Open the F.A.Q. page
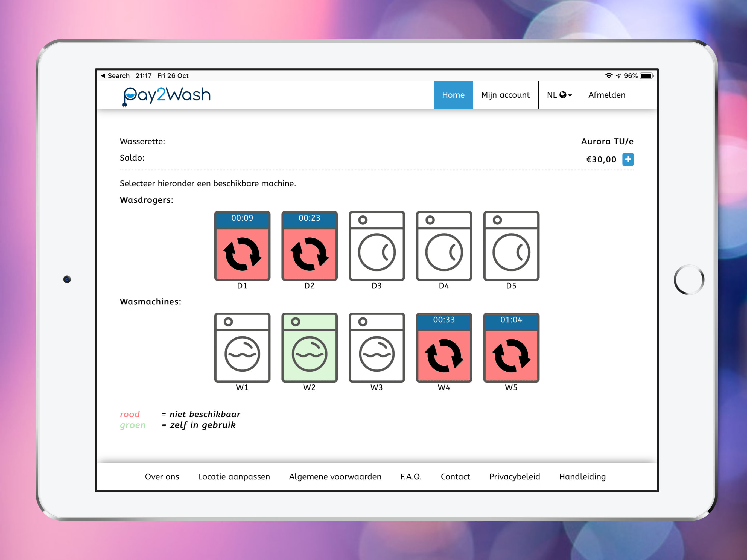The height and width of the screenshot is (560, 747). point(411,477)
